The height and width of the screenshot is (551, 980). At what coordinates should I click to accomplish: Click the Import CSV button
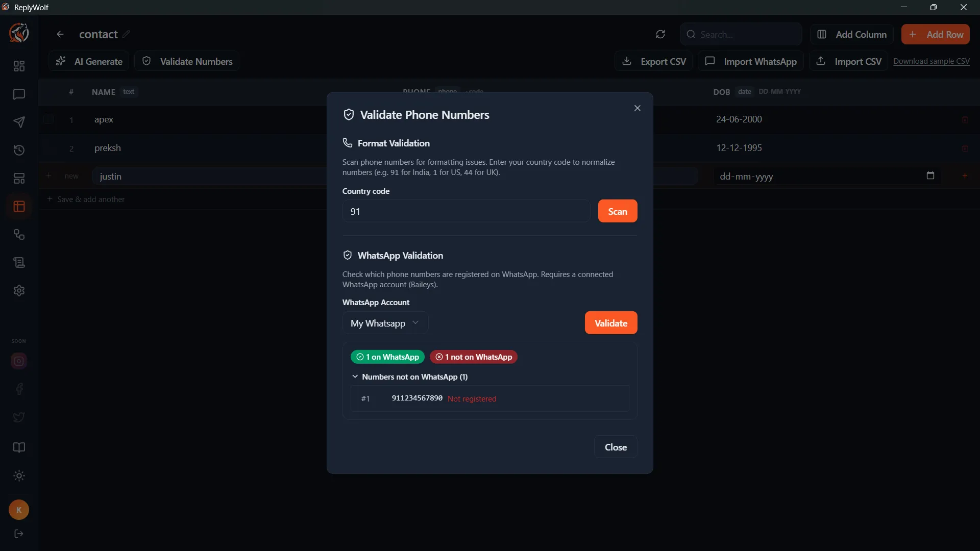point(848,61)
